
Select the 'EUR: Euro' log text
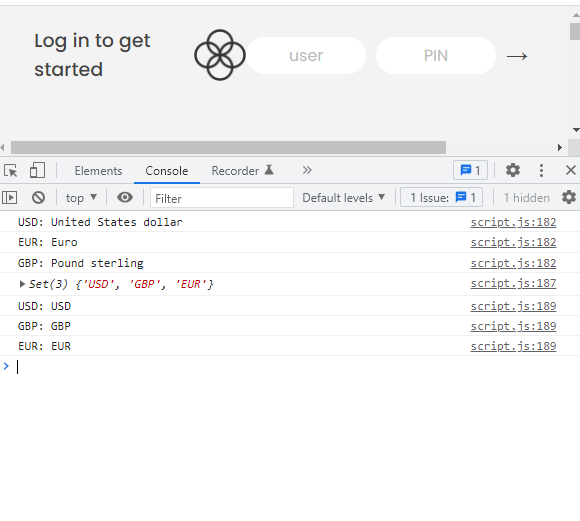[x=48, y=242]
